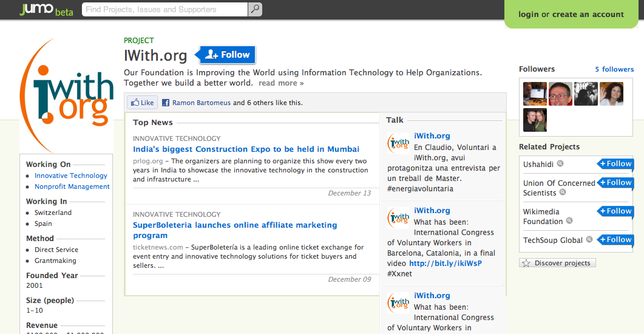Click the follower avatar of curly-haired woman
Screen dimensions: 644x334
611,94
